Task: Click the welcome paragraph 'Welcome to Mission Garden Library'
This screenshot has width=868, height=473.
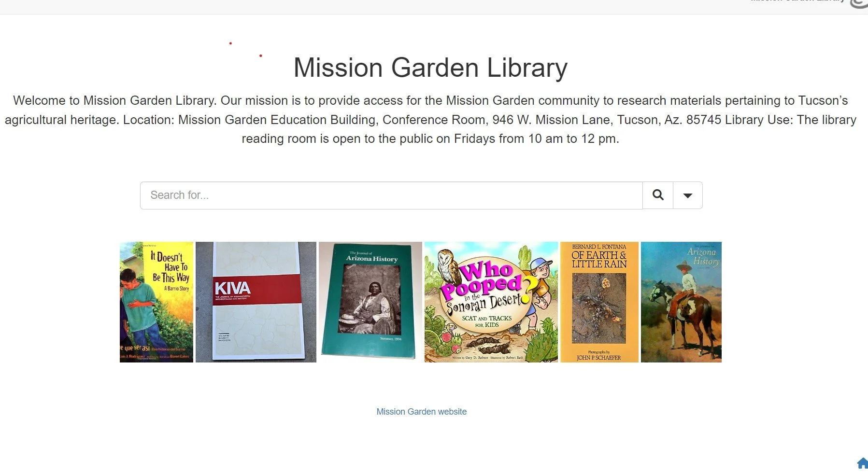Action: pyautogui.click(x=430, y=120)
